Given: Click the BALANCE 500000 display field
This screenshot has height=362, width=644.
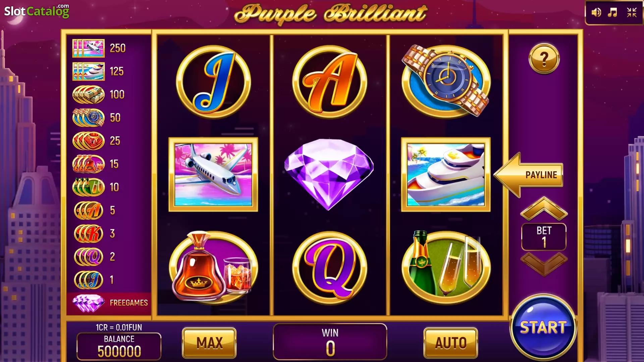Looking at the screenshot, I should tap(119, 346).
